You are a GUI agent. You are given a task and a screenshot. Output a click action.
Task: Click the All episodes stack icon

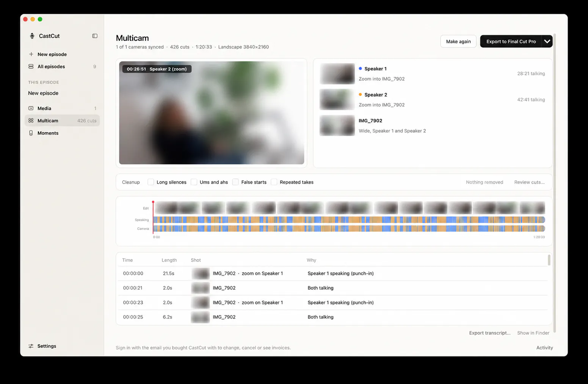click(x=31, y=66)
